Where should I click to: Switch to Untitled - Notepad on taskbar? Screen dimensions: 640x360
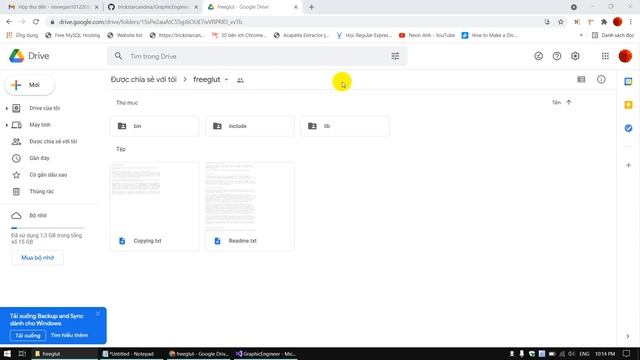131,354
